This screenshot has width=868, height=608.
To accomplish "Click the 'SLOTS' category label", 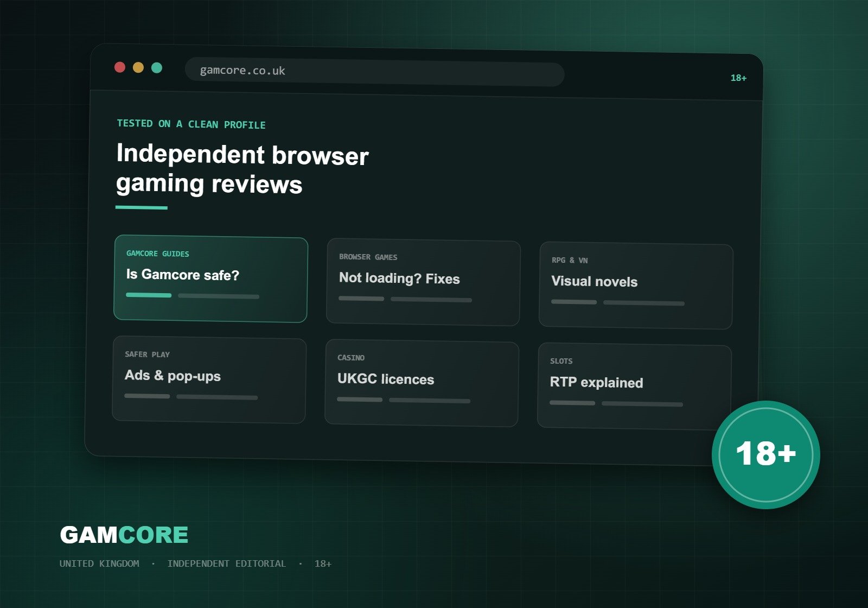I will coord(561,361).
